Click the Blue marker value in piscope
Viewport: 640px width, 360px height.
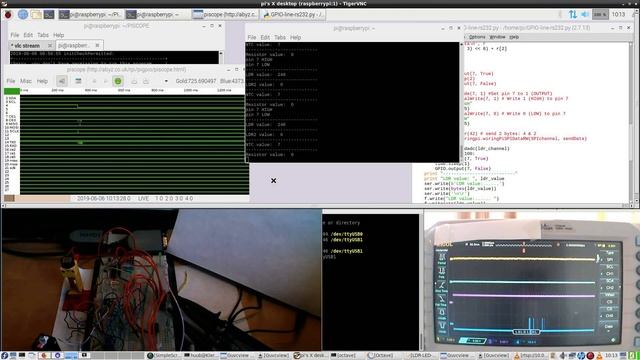pos(231,81)
